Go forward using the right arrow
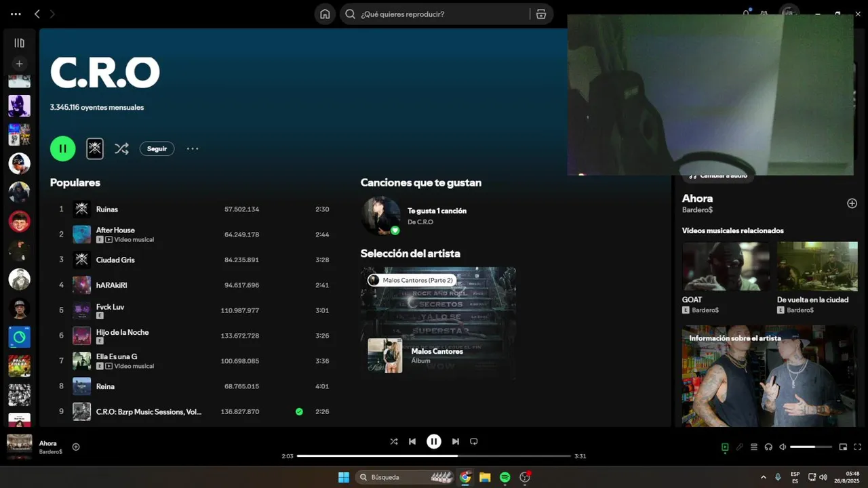The image size is (868, 488). point(53,14)
